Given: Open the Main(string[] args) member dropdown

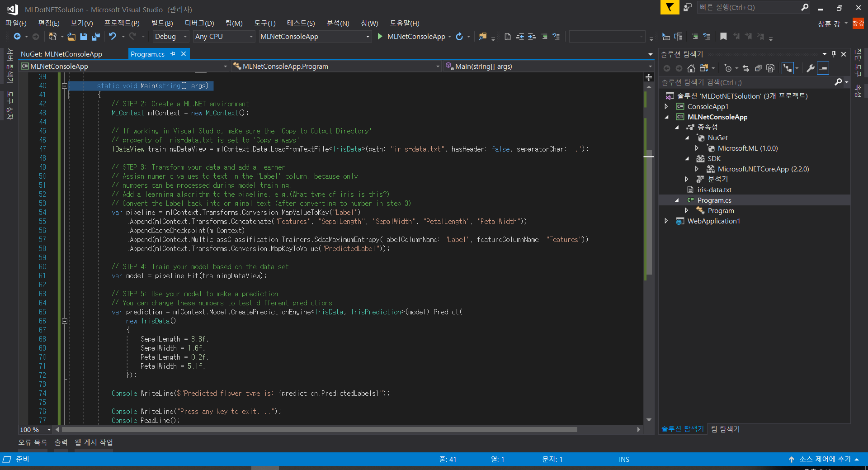Looking at the screenshot, I should pos(548,66).
